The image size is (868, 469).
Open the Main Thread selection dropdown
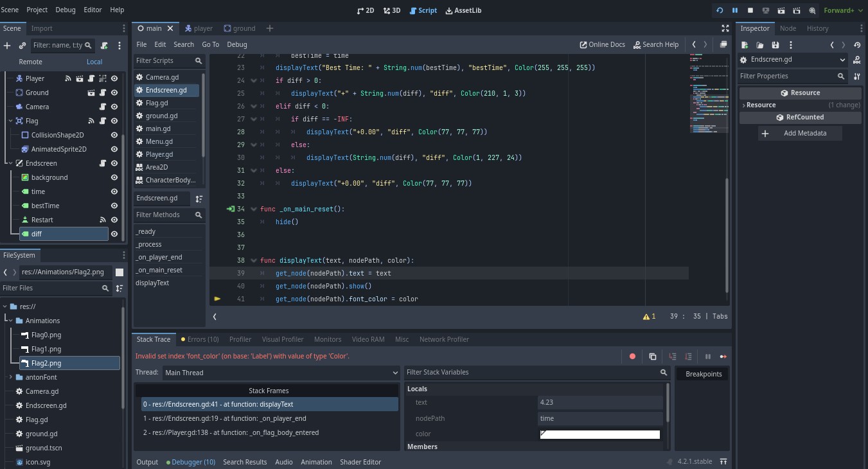pos(394,373)
